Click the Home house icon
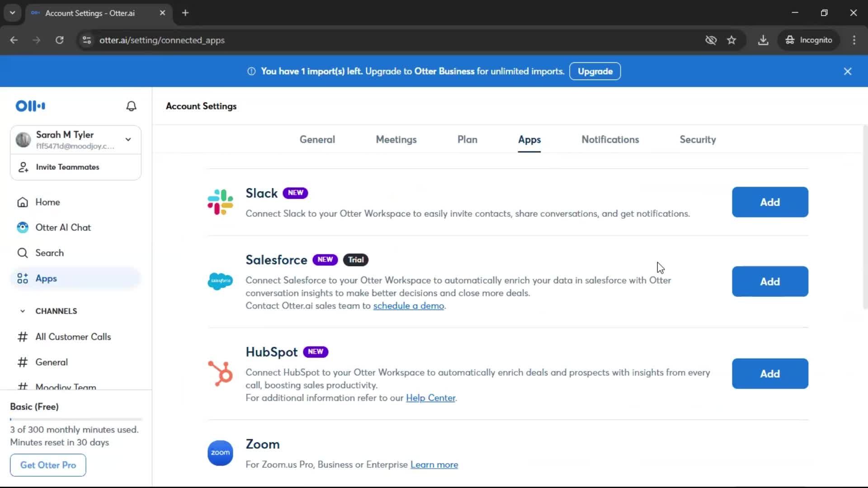The image size is (868, 488). (x=23, y=202)
